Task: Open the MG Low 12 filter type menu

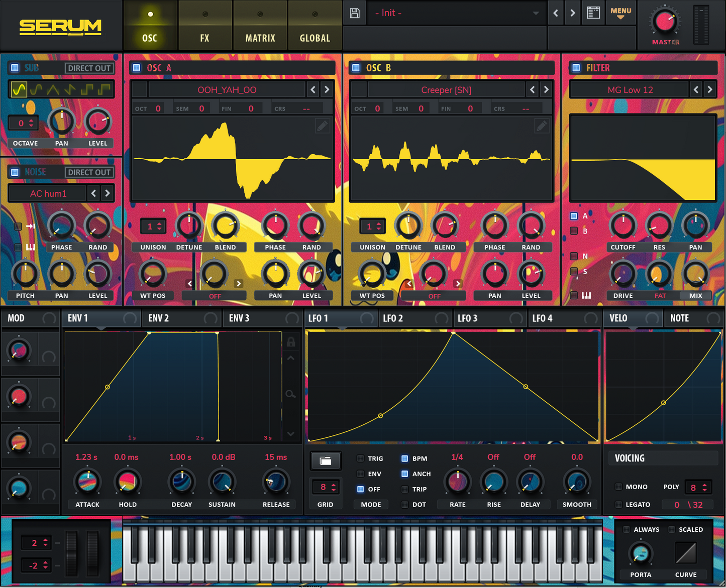Action: click(630, 90)
